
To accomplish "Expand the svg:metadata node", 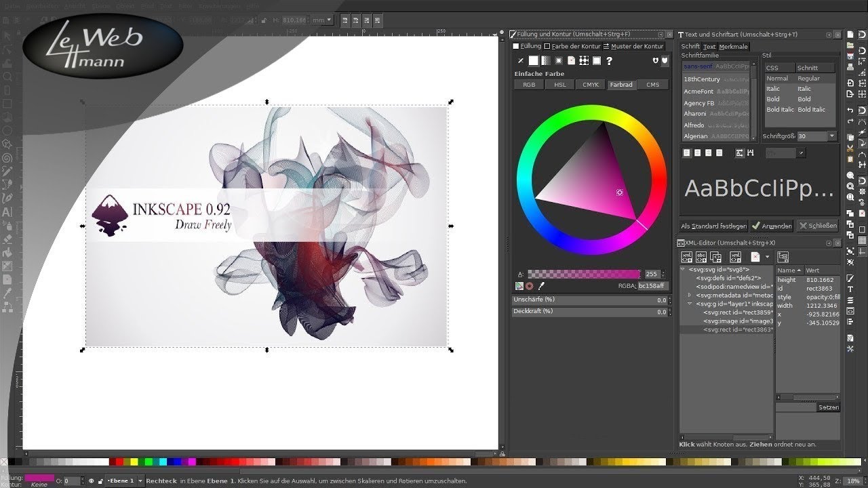I will point(689,295).
